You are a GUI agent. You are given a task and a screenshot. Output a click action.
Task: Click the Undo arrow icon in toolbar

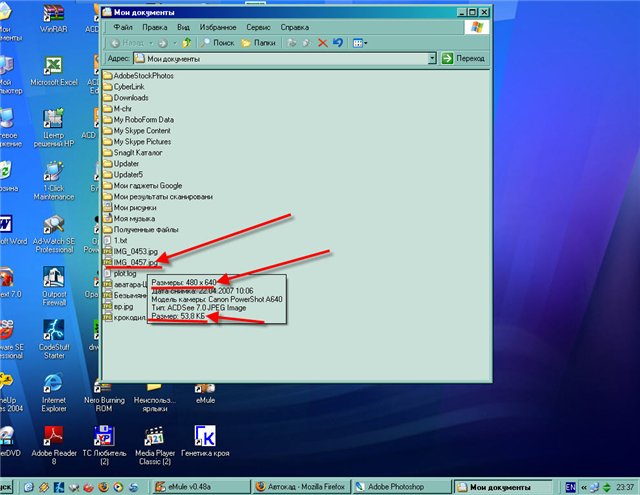(338, 43)
